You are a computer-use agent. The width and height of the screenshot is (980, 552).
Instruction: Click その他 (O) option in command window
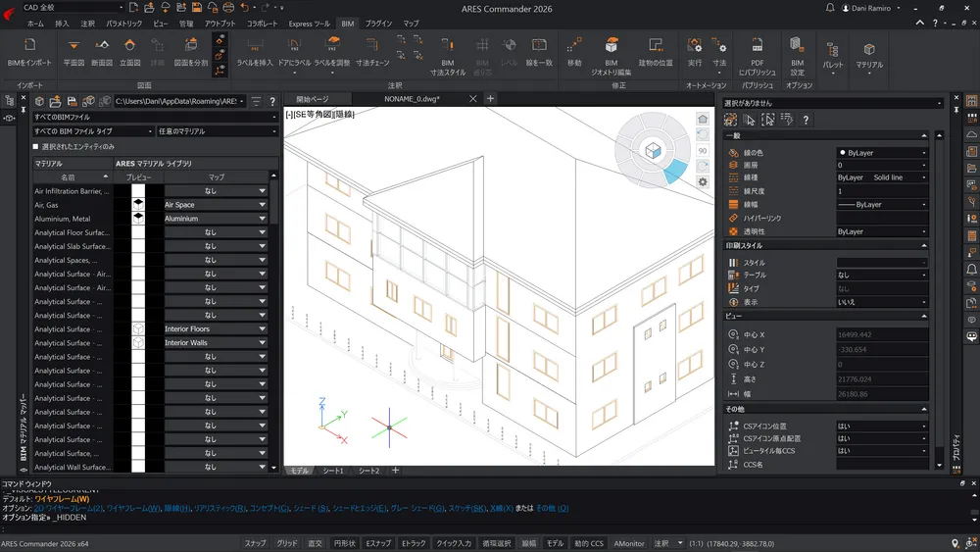point(552,508)
